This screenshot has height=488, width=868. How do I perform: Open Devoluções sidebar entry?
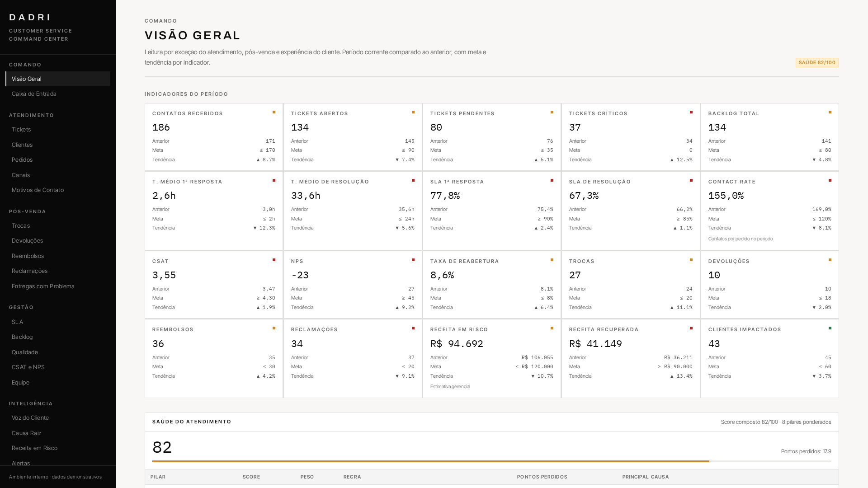58,241
